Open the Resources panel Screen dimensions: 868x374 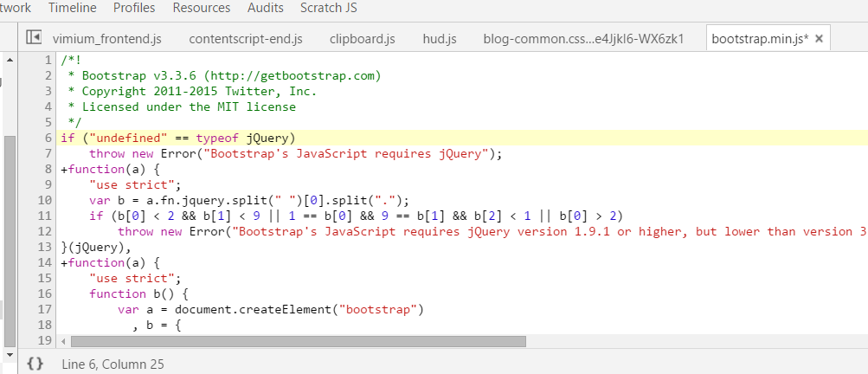pos(202,8)
